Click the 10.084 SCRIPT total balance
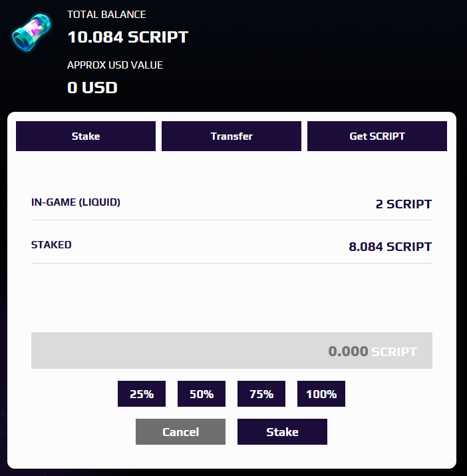The height and width of the screenshot is (476, 467). pyautogui.click(x=128, y=37)
